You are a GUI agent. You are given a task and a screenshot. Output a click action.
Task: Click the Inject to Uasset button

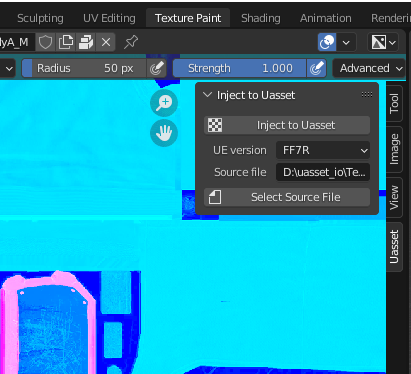tap(287, 125)
